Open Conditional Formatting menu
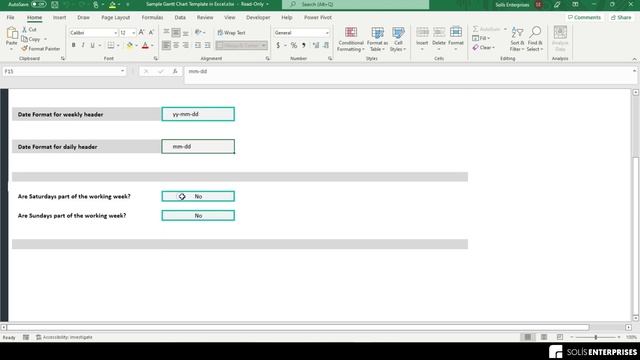This screenshot has width=640, height=360. click(350, 39)
